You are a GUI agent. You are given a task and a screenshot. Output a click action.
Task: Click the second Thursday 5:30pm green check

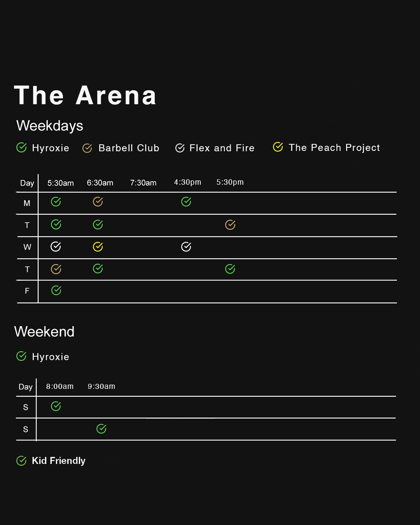click(230, 269)
